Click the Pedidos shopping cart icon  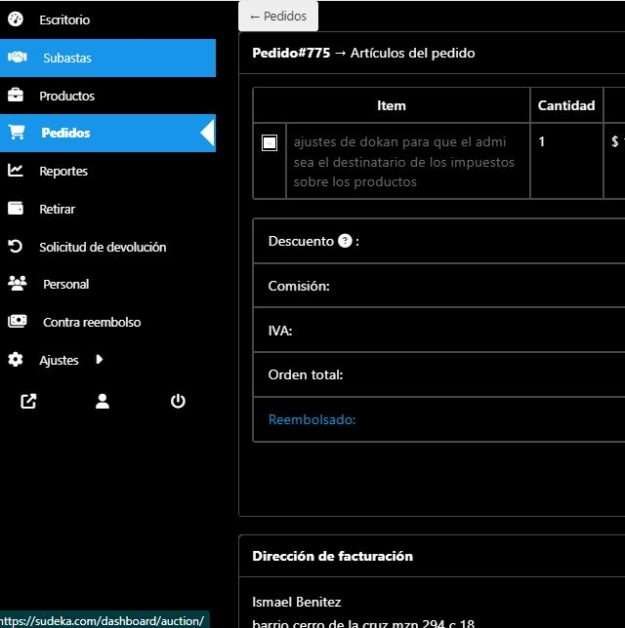pyautogui.click(x=16, y=132)
